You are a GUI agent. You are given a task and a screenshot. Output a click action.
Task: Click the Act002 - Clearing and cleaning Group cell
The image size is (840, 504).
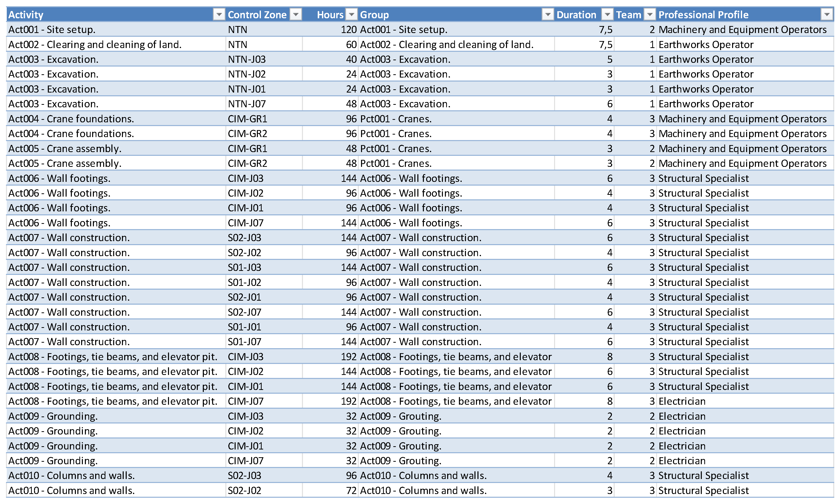pos(447,45)
